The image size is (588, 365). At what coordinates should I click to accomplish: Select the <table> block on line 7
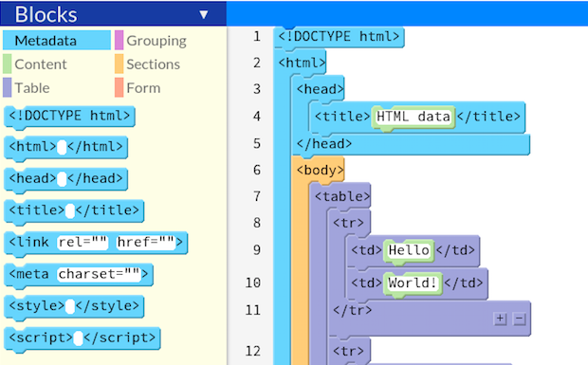pos(342,196)
